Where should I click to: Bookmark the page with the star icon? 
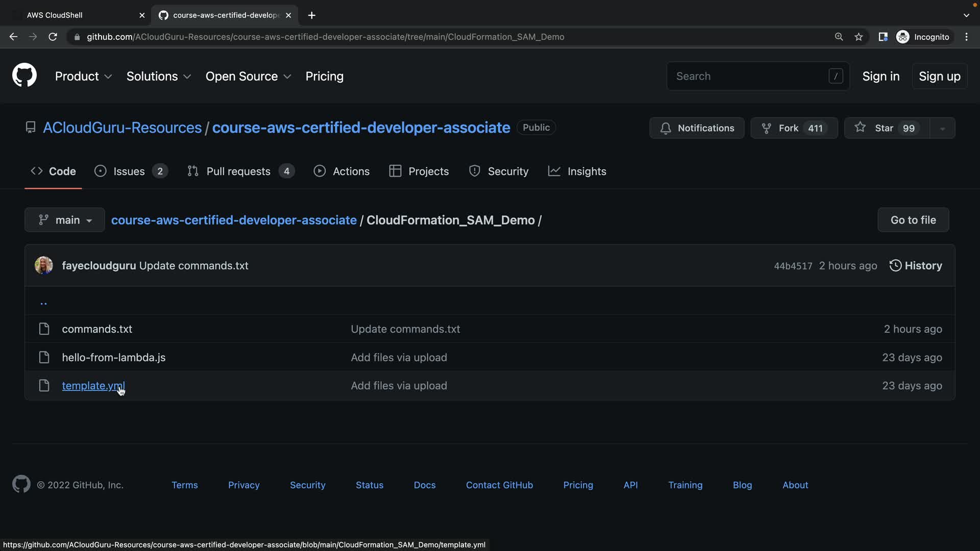[x=859, y=37]
